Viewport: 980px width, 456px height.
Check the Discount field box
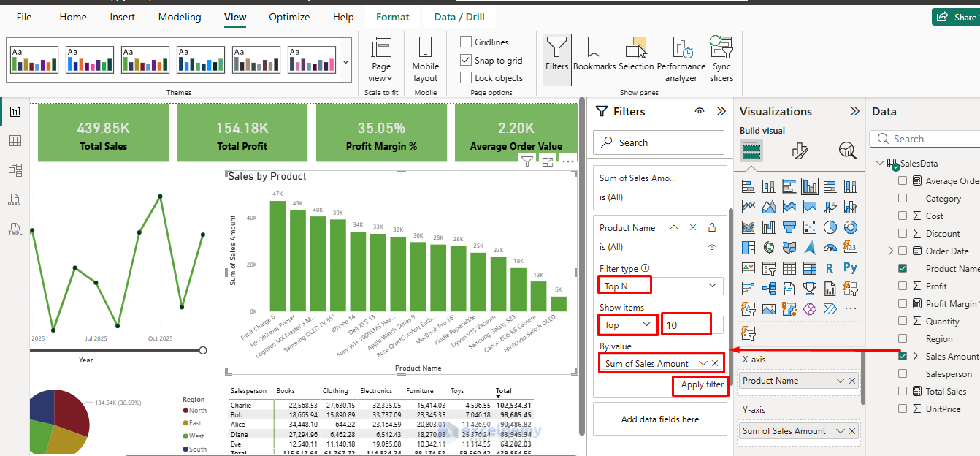click(x=903, y=233)
